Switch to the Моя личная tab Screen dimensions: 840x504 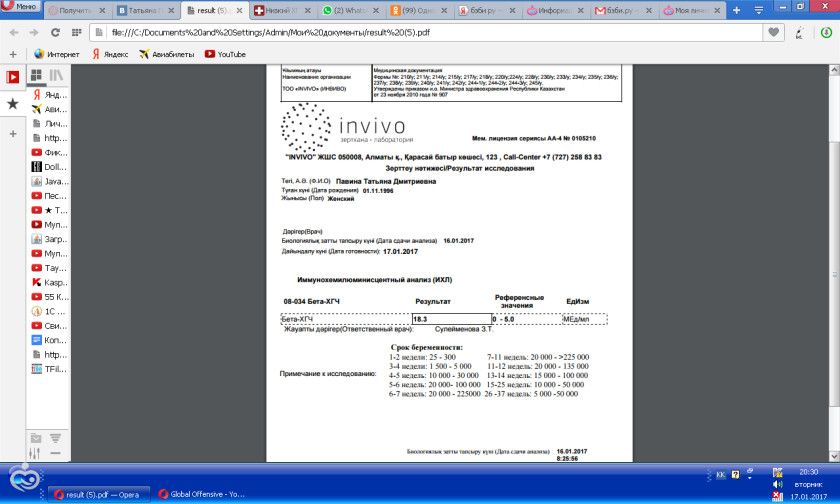[691, 10]
